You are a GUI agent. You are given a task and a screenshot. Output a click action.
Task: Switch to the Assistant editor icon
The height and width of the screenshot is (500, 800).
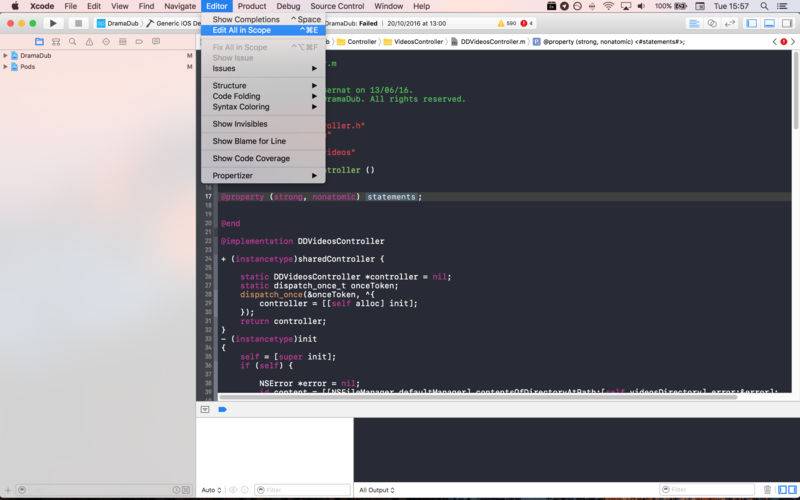pos(712,23)
